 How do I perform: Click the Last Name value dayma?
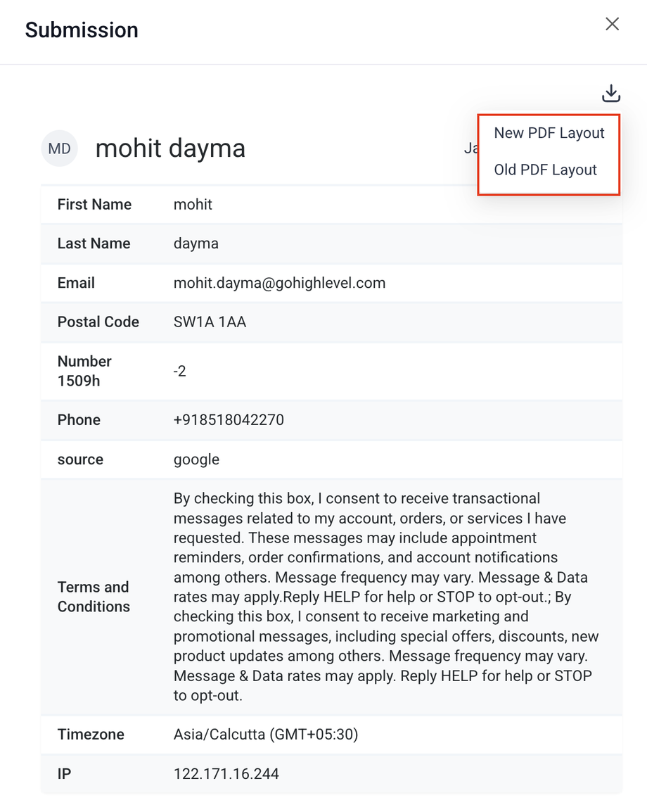(196, 243)
